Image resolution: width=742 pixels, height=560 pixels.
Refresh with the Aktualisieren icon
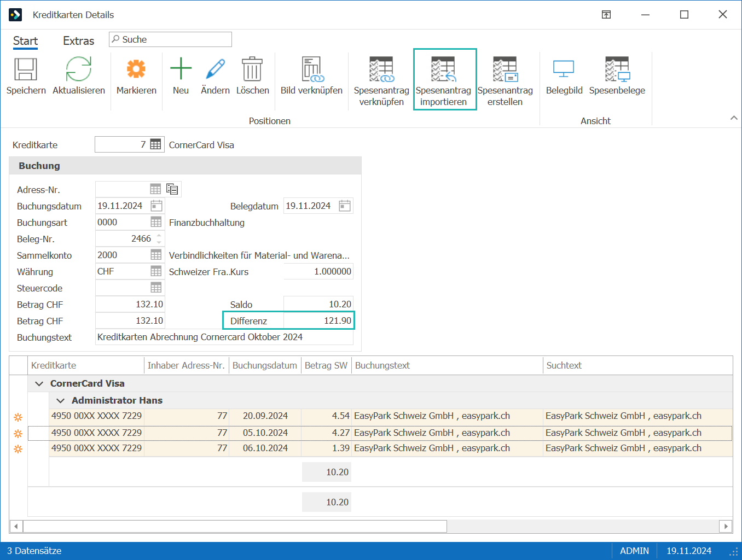79,70
